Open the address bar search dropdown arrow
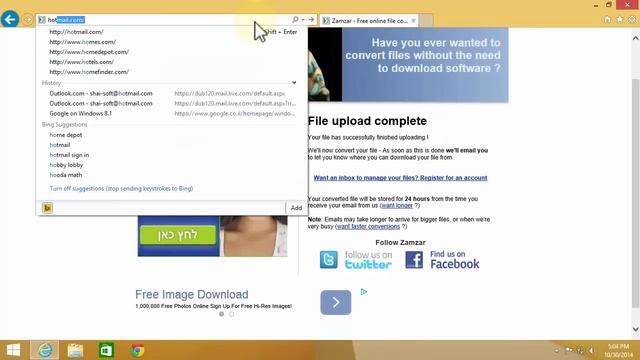 (x=303, y=20)
